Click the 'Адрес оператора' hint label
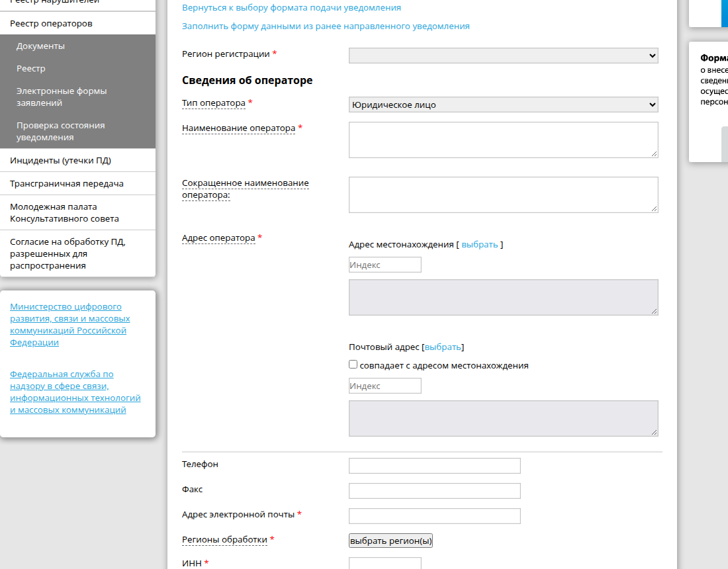Viewport: 728px width, 569px height. [218, 238]
